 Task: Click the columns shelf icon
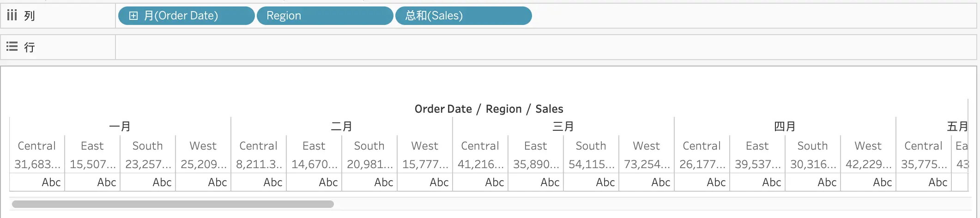coord(12,15)
